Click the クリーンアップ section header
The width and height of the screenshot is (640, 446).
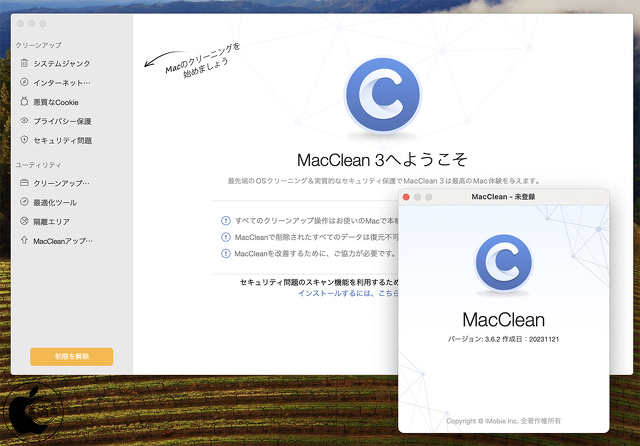(38, 45)
